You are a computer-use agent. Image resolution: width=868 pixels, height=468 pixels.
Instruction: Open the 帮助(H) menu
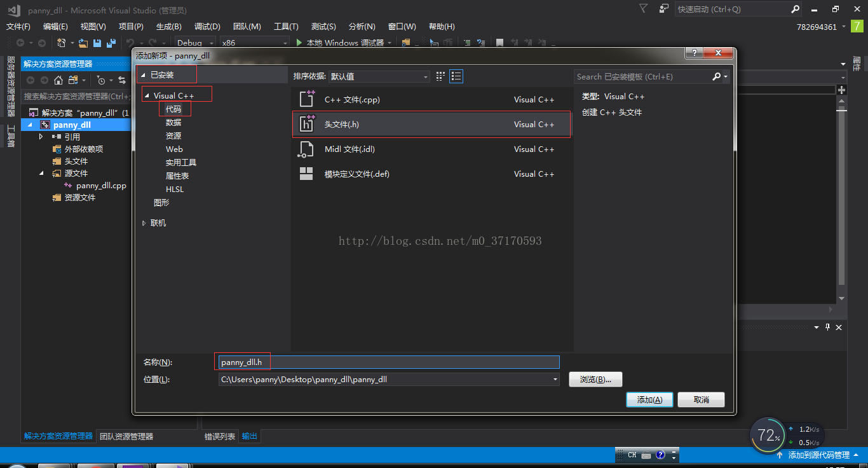pyautogui.click(x=442, y=27)
